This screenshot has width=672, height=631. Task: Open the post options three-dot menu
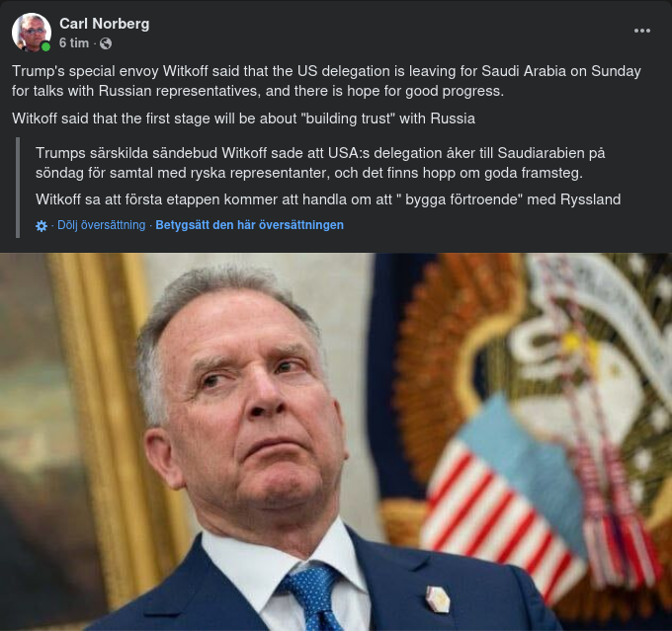point(642,31)
